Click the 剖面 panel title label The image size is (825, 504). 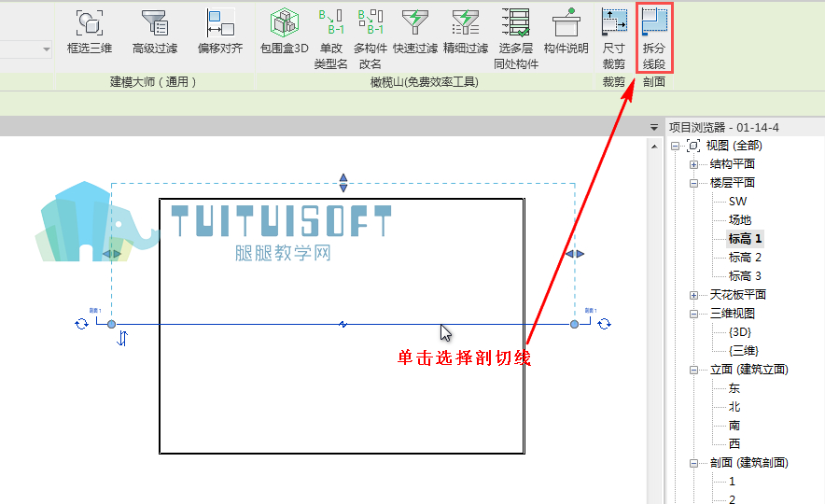coord(654,82)
